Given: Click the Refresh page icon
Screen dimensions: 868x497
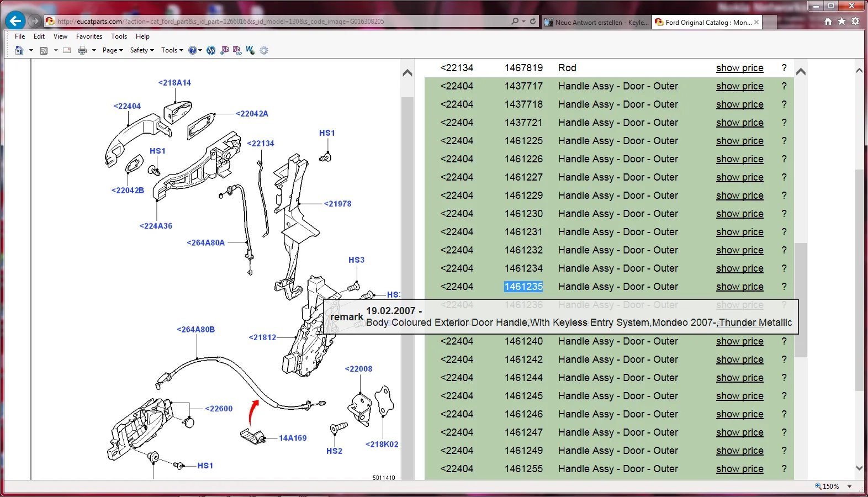Looking at the screenshot, I should [x=533, y=22].
